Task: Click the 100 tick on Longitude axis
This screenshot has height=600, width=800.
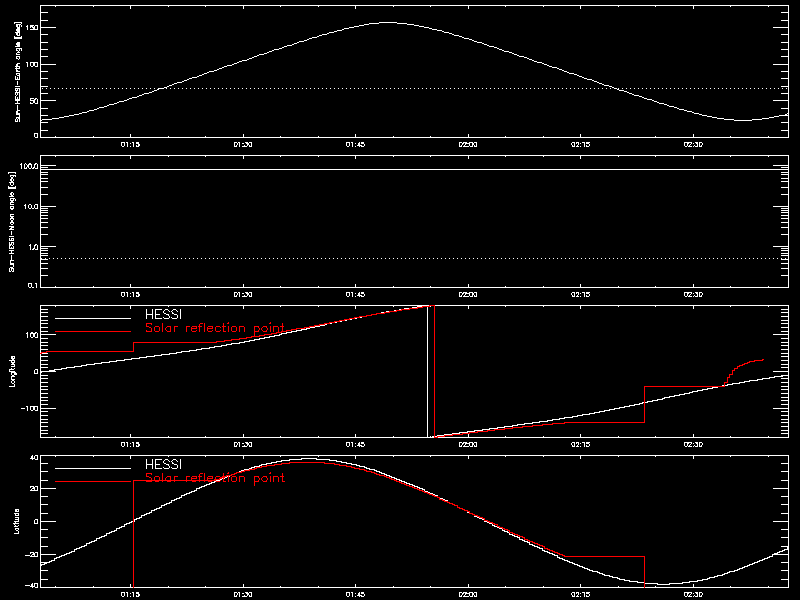Action: (x=32, y=335)
